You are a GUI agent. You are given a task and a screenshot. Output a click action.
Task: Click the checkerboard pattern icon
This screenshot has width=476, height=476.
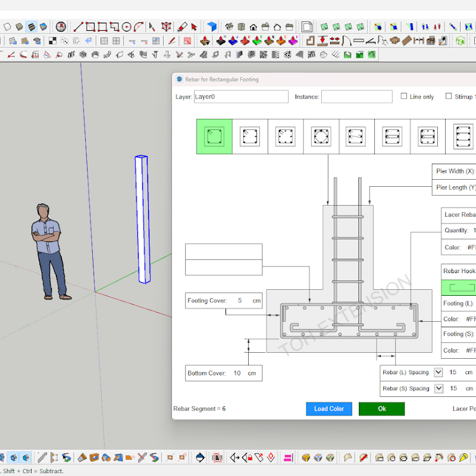(x=52, y=40)
